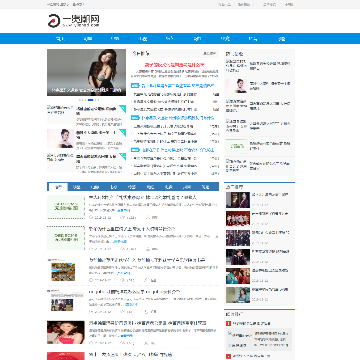Click the first blue tag badge in center list
The height and width of the screenshot is (360, 360).
(135, 86)
